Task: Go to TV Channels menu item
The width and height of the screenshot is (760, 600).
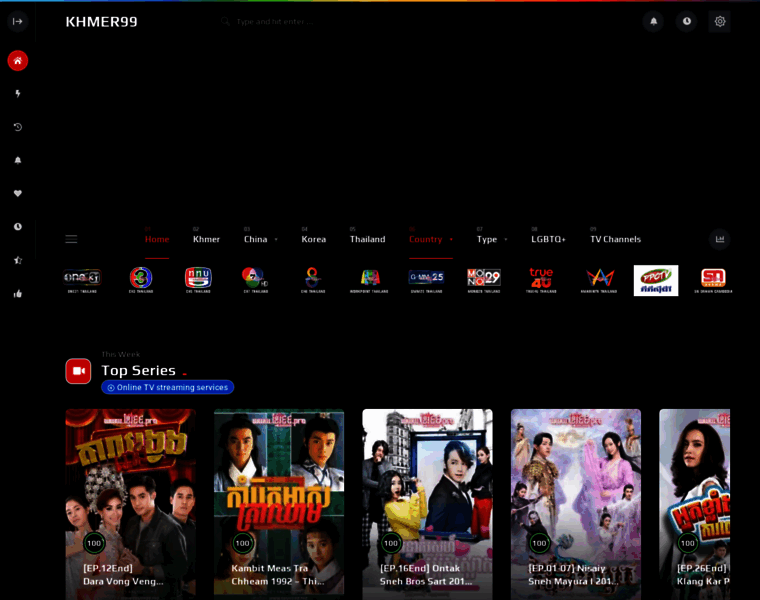Action: point(615,239)
